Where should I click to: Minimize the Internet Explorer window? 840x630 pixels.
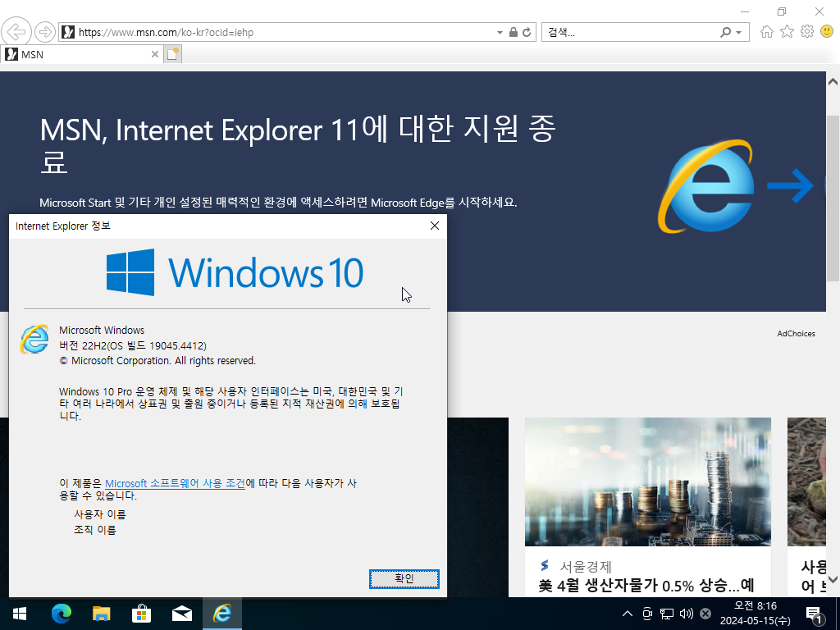745,11
